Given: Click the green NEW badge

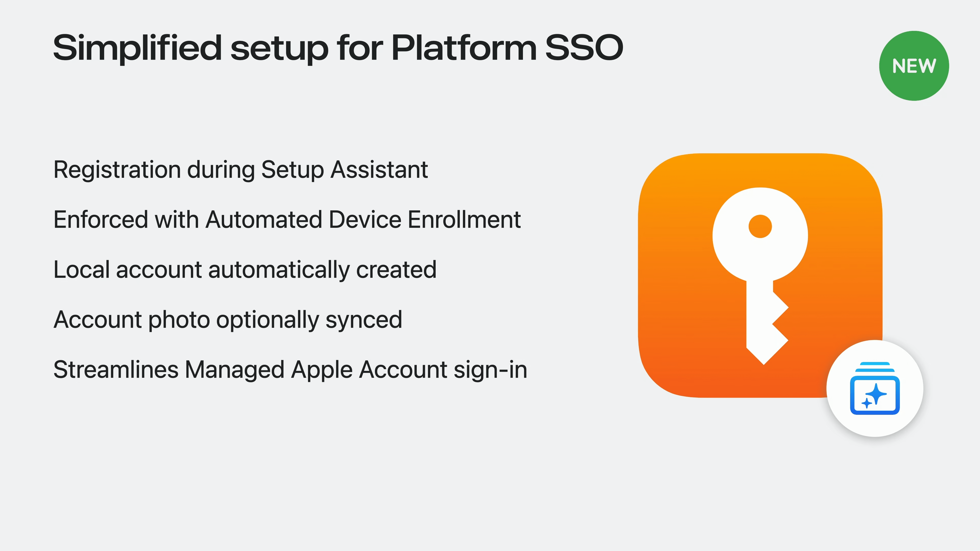Looking at the screenshot, I should (914, 66).
